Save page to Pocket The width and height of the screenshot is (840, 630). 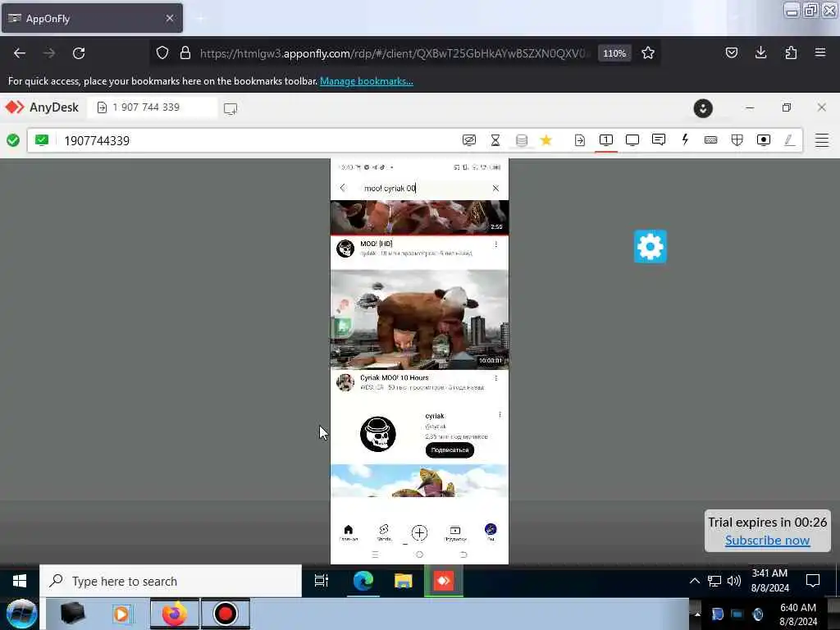click(x=731, y=52)
